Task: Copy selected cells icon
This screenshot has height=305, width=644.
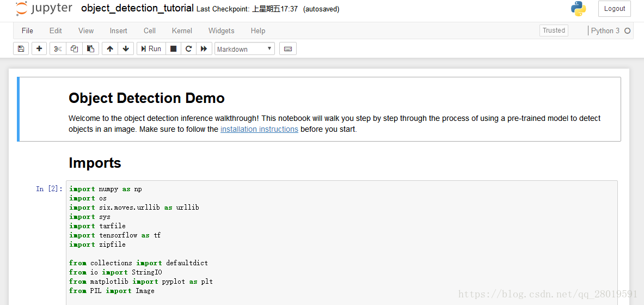Action: click(x=74, y=49)
